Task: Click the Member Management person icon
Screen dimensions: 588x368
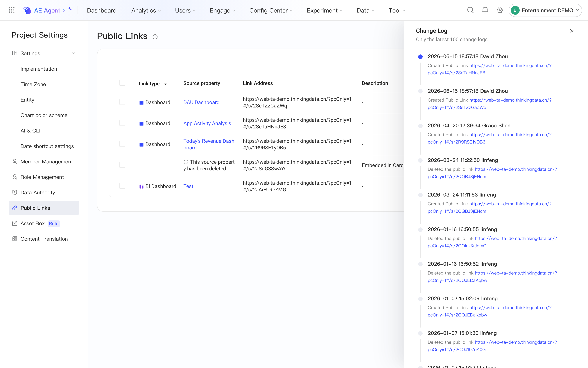Action: [x=15, y=162]
